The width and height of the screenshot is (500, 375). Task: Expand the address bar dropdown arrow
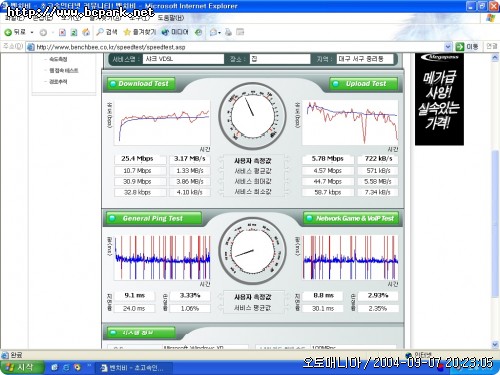(x=448, y=47)
